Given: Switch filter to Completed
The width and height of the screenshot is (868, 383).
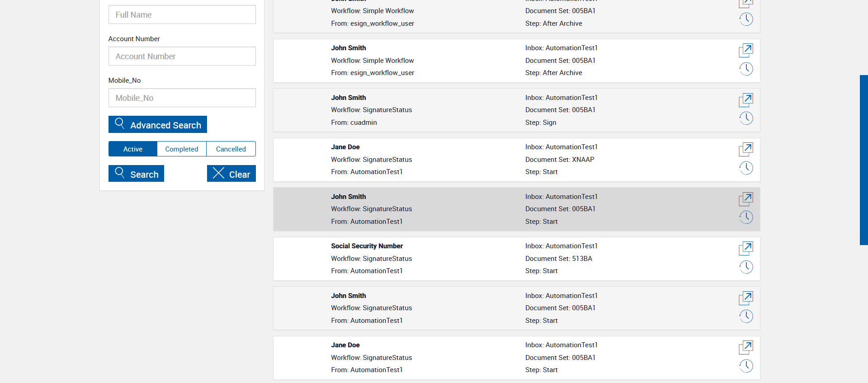Looking at the screenshot, I should point(182,149).
